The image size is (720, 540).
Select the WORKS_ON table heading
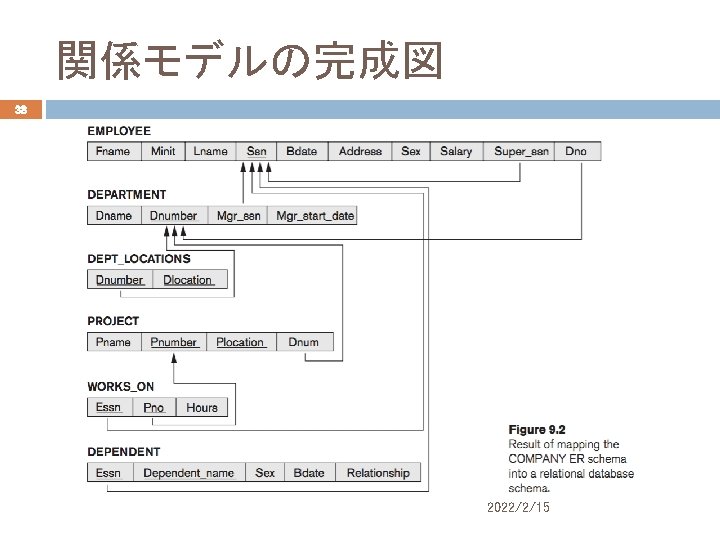(x=120, y=387)
